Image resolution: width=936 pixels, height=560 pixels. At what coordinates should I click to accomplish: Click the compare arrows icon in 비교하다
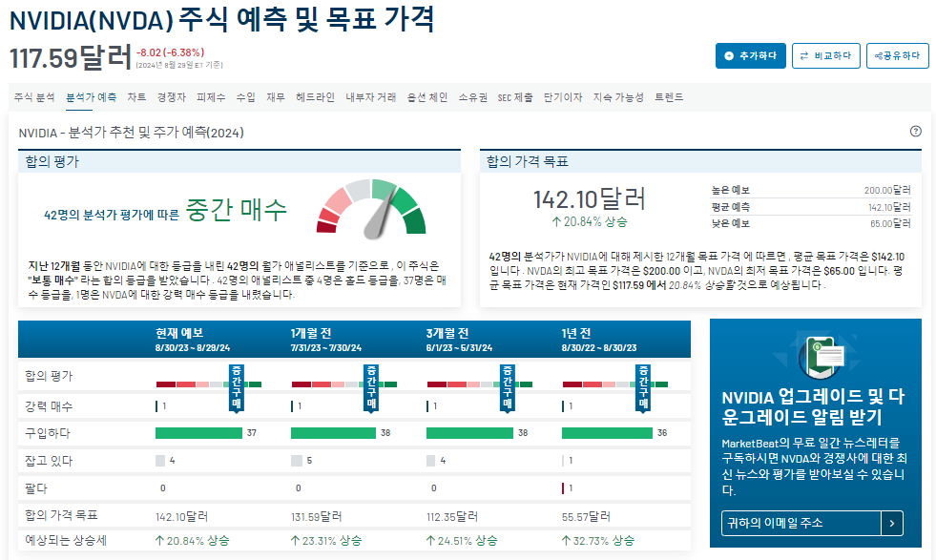(x=804, y=55)
